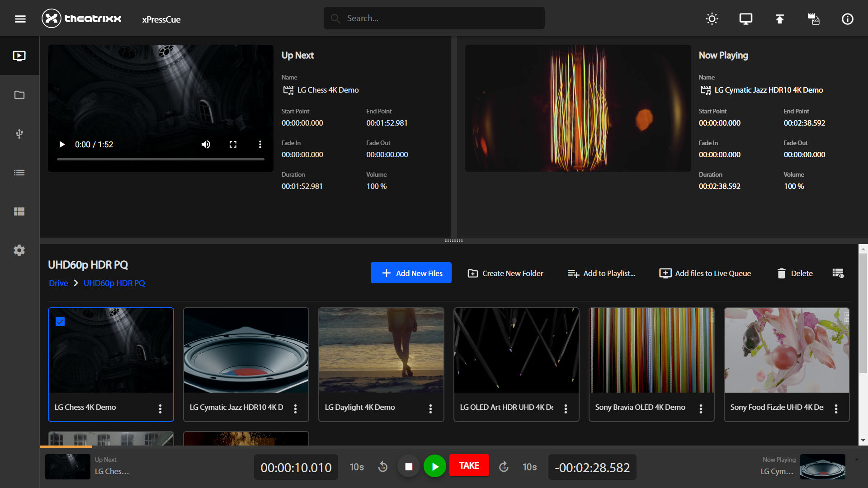Click the file browser vertical scrollbar thumb
The height and width of the screenshot is (488, 868).
pyautogui.click(x=863, y=313)
